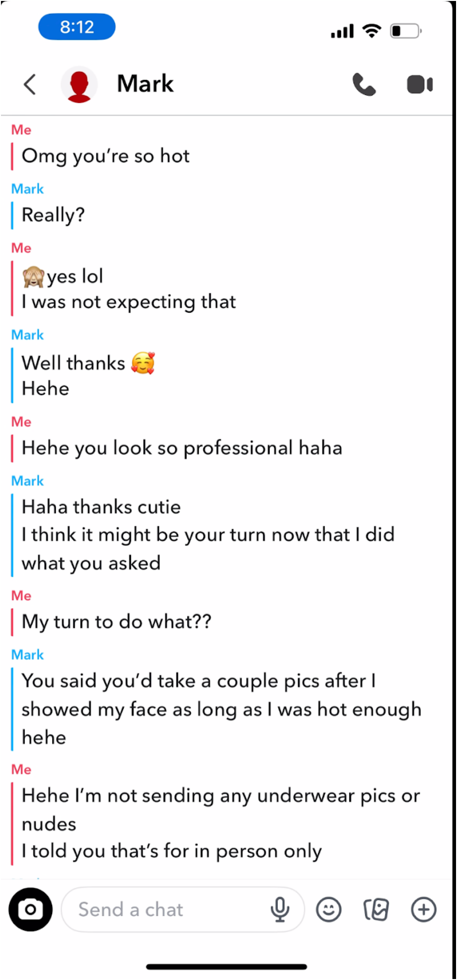Tap the microphone voice note icon
Image resolution: width=457 pixels, height=980 pixels.
[279, 909]
